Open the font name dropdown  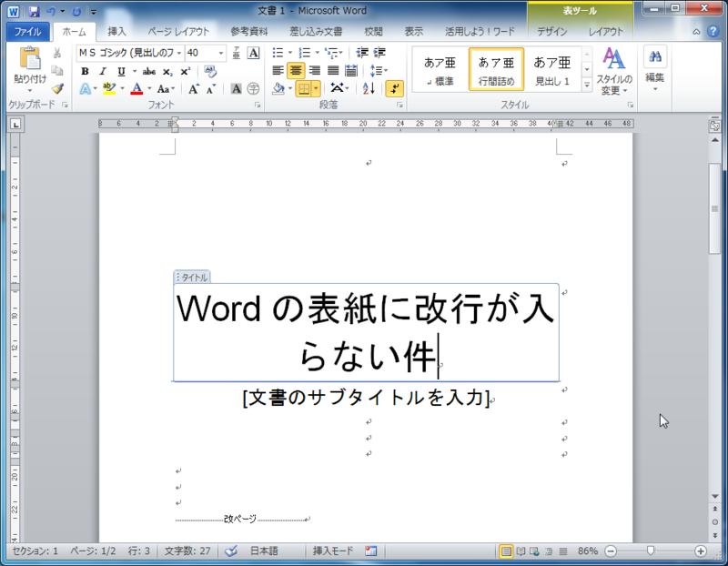point(179,53)
